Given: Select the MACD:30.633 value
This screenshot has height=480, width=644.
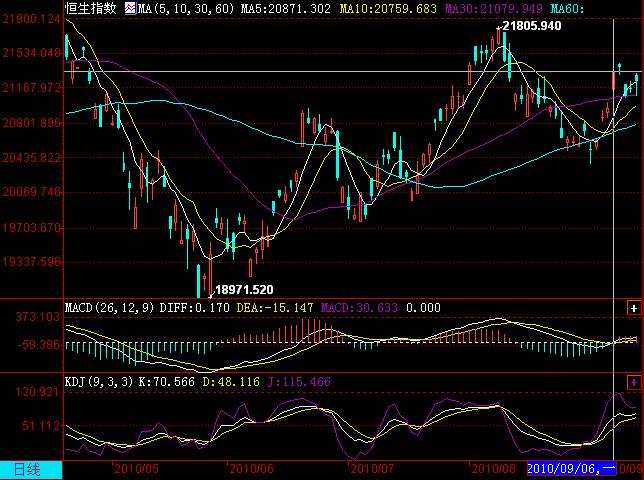Looking at the screenshot, I should click(x=359, y=308).
